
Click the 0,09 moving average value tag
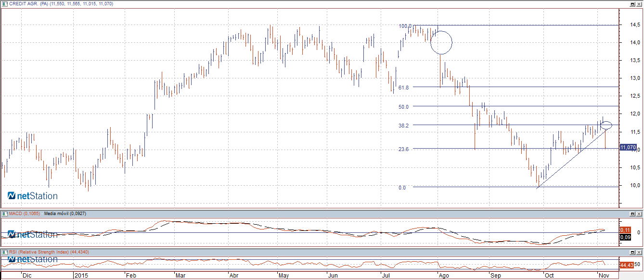[x=625, y=237]
